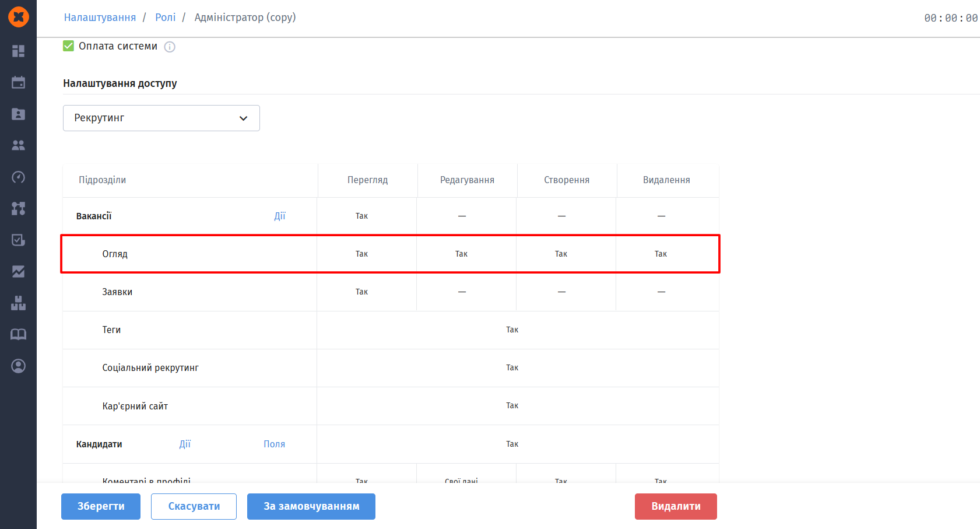Viewport: 980px width, 529px height.
Task: Go to Налаштування breadcrumb
Action: point(100,17)
